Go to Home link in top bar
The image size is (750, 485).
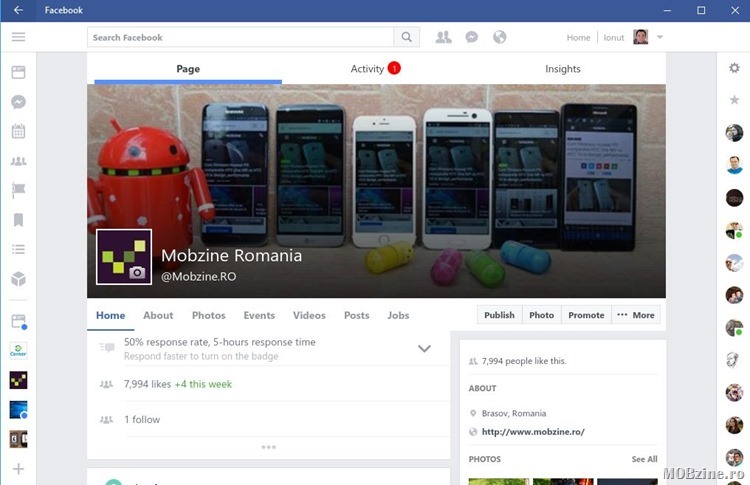[578, 38]
